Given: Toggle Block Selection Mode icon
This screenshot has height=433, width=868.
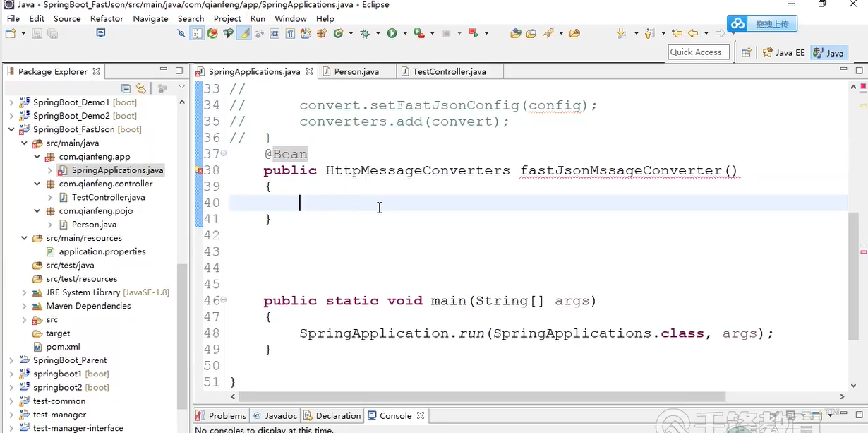Looking at the screenshot, I should 275,33.
